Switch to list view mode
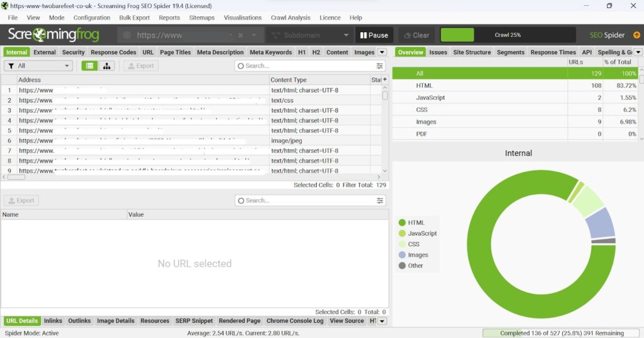This screenshot has height=338, width=644. click(89, 65)
